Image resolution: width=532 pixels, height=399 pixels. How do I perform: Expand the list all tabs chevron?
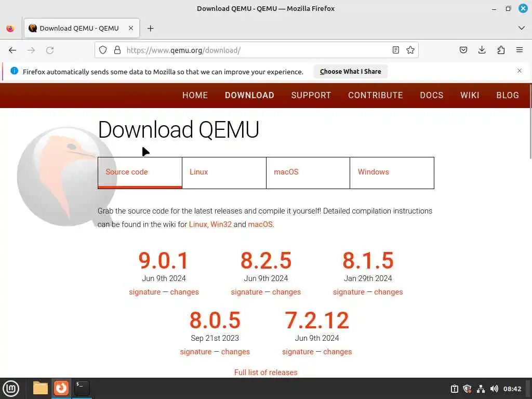[522, 28]
